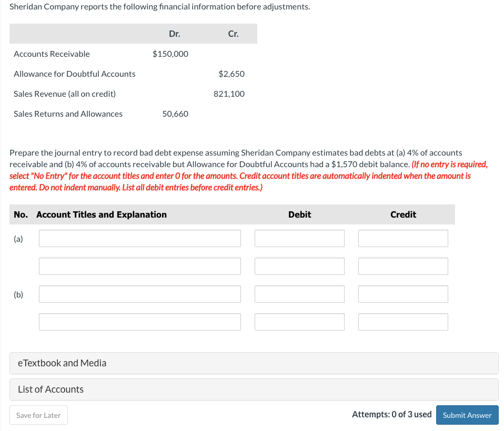Screen dimensions: 504x431
Task: Click the Account Titles and Explanation header
Action: (x=102, y=214)
